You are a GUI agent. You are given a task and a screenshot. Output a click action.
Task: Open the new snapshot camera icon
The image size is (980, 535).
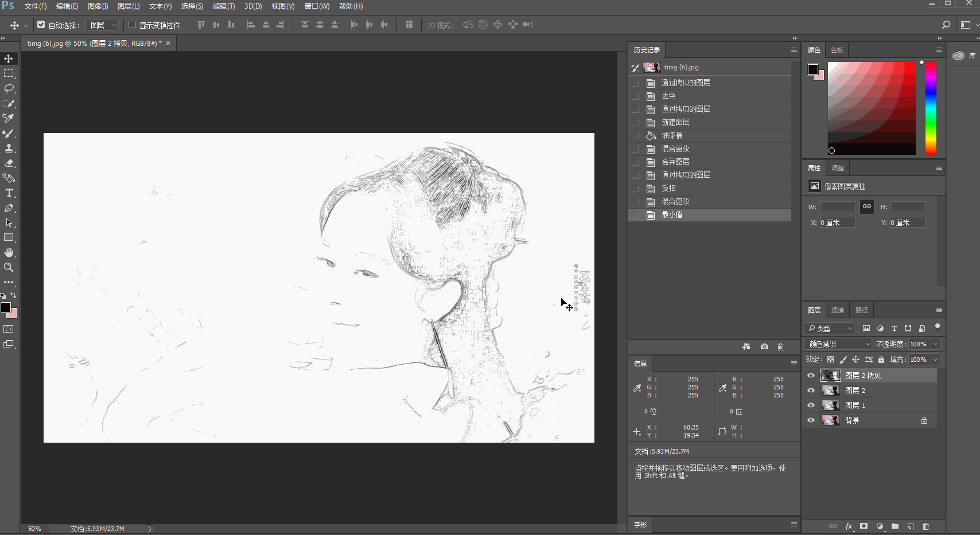pyautogui.click(x=764, y=346)
